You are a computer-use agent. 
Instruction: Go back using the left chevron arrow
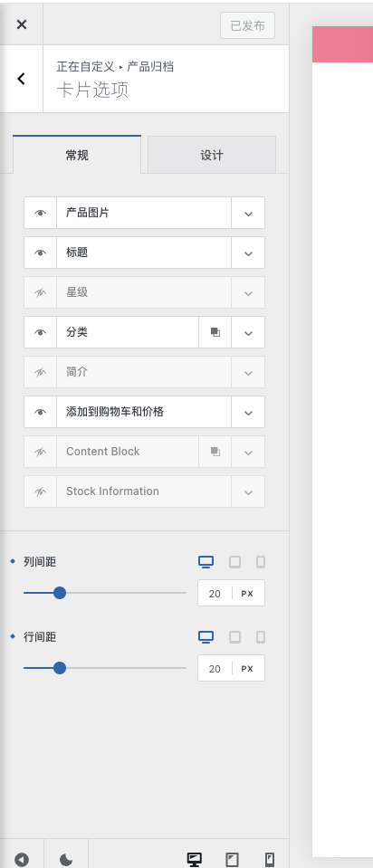click(x=22, y=79)
